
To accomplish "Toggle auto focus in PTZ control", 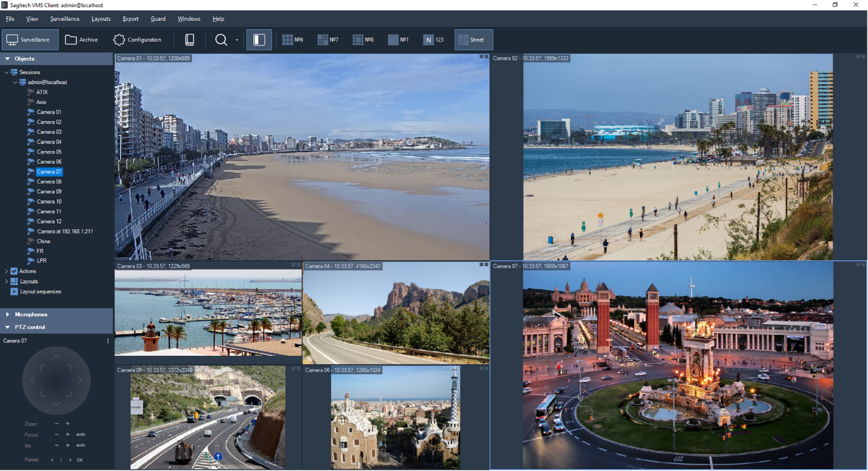I will coord(80,434).
